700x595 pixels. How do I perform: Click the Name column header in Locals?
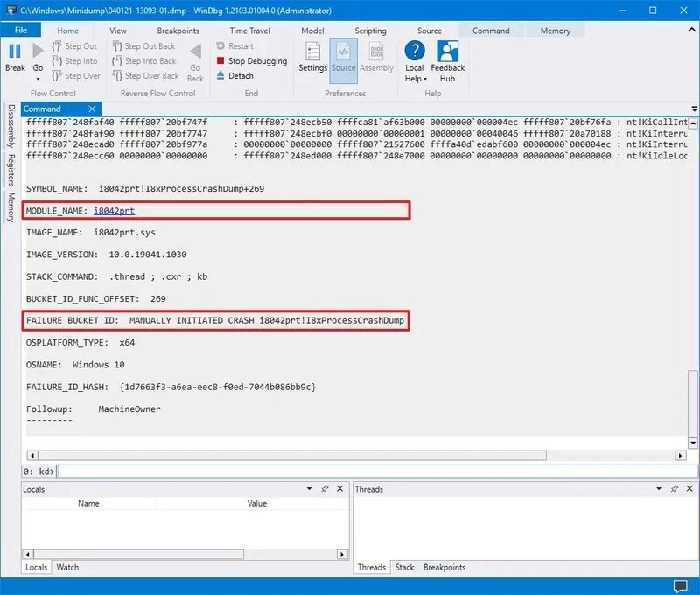[x=88, y=503]
